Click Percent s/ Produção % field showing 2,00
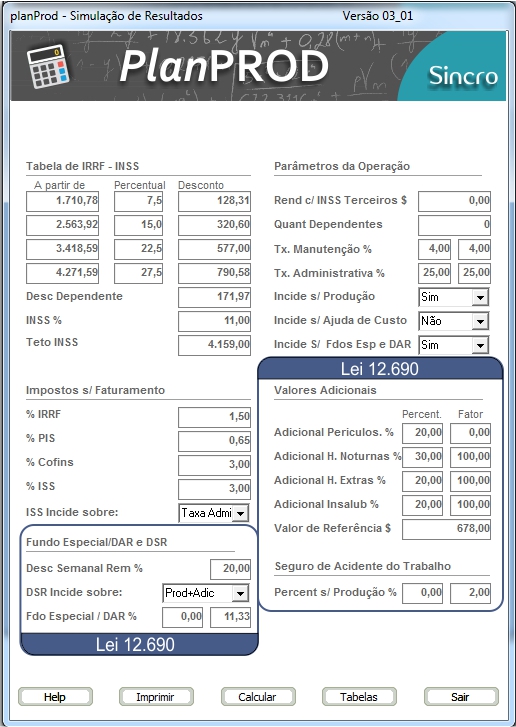 click(471, 593)
